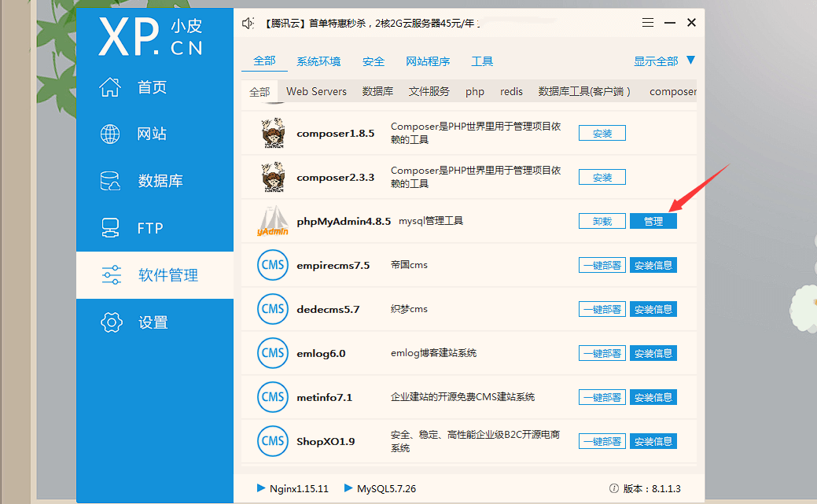
Task: Click the speaker announcement icon
Action: (x=248, y=23)
